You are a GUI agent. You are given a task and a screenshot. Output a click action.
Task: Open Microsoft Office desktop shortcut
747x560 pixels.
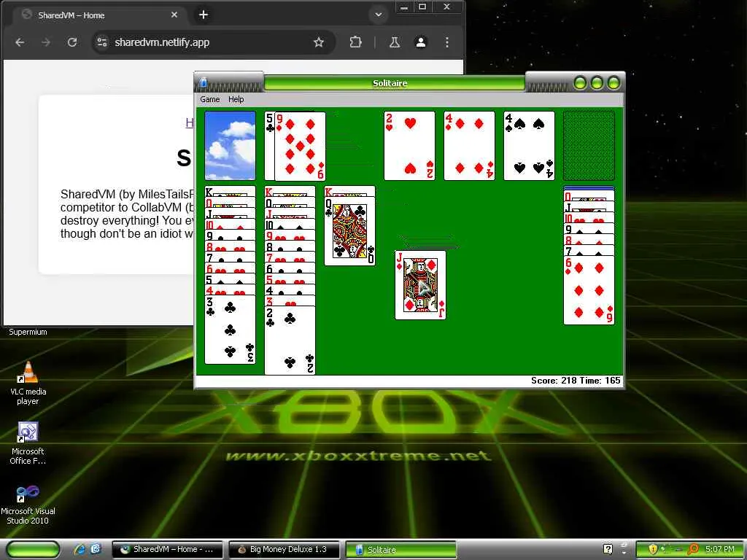(28, 443)
